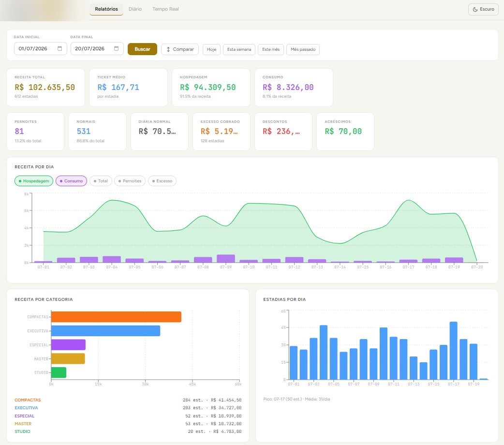The width and height of the screenshot is (504, 445).
Task: Click the 07-04 axis label in revenue chart
Action: pos(112,267)
